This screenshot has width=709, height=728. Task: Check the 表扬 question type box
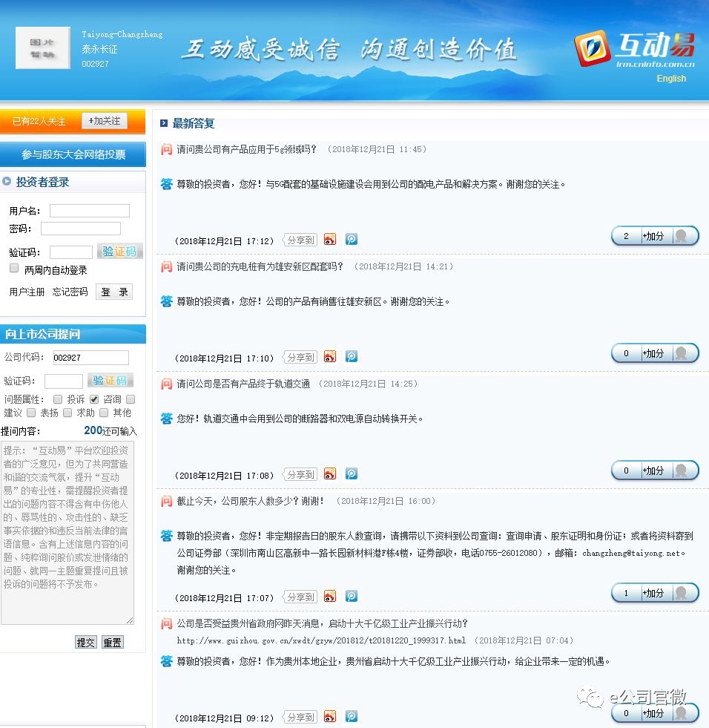(x=31, y=413)
